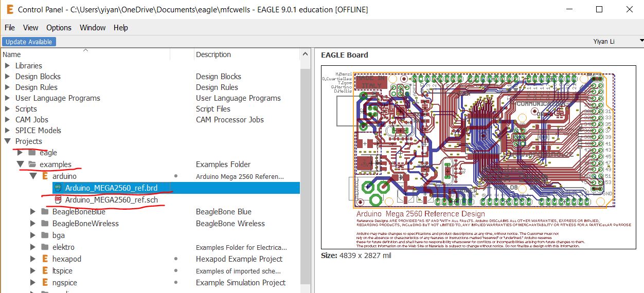
Task: Toggle the gray project marker dot for arduino
Action: [x=176, y=176]
